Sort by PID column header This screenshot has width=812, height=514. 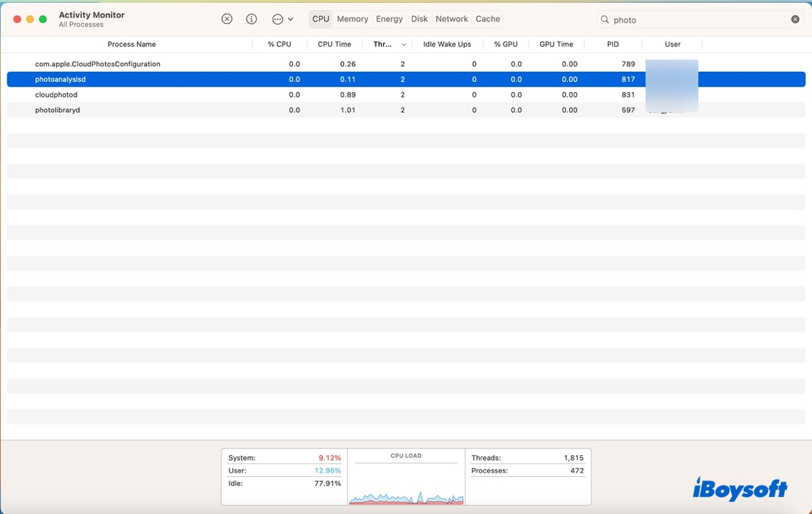(x=613, y=44)
